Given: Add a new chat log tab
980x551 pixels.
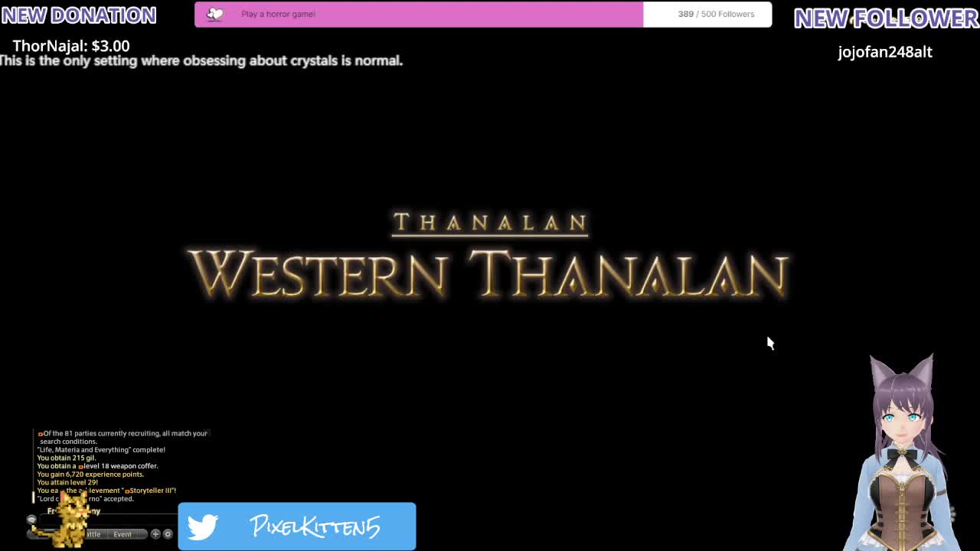Looking at the screenshot, I should coord(155,534).
